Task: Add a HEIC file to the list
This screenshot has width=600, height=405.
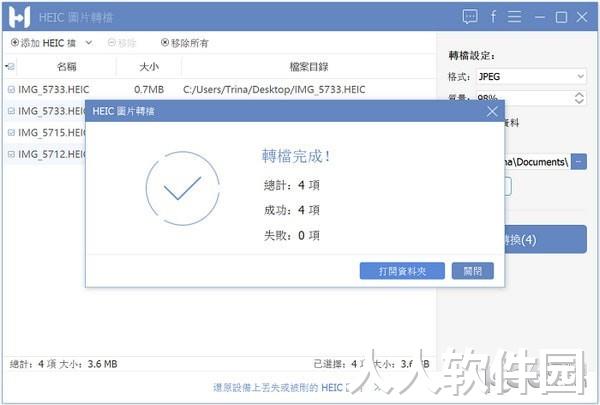Action: (x=43, y=43)
